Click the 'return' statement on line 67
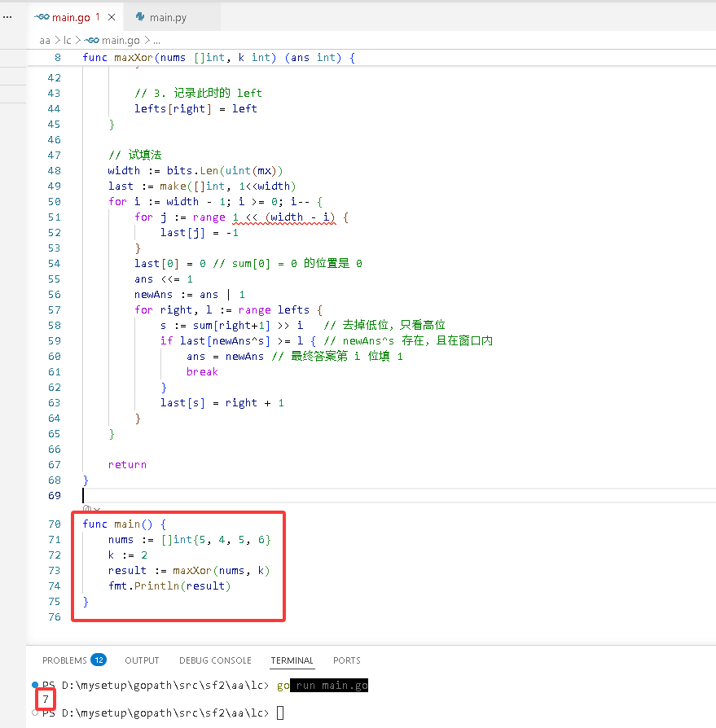 tap(127, 465)
